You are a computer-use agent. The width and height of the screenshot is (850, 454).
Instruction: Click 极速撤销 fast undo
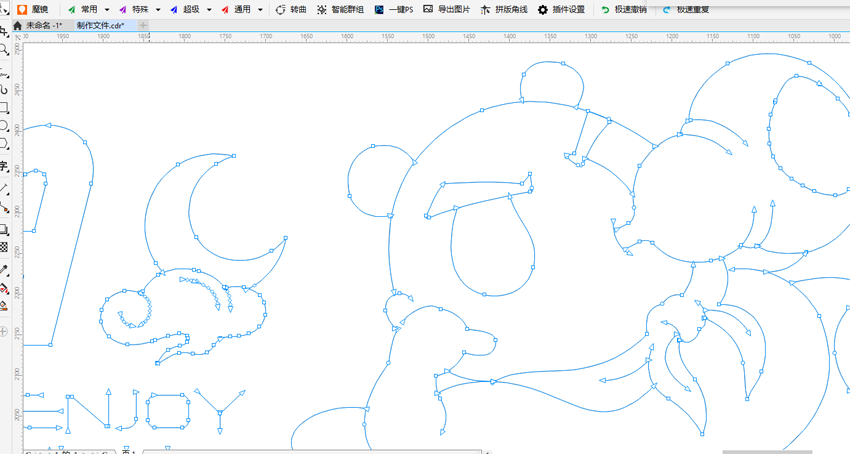tap(624, 10)
